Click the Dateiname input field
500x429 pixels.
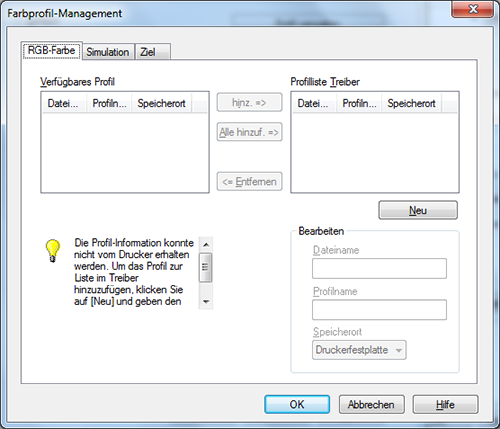point(379,268)
